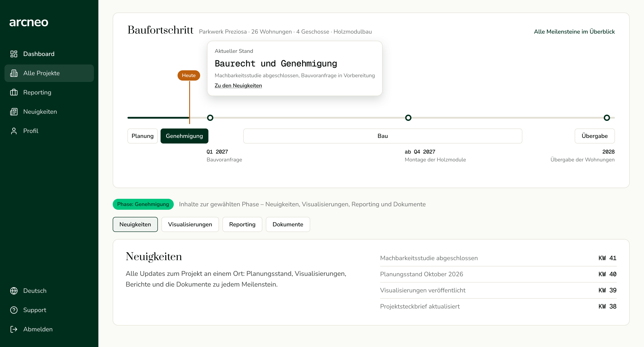
Task: Open Visualisierungen veröffentlicht news entry
Action: [498, 290]
